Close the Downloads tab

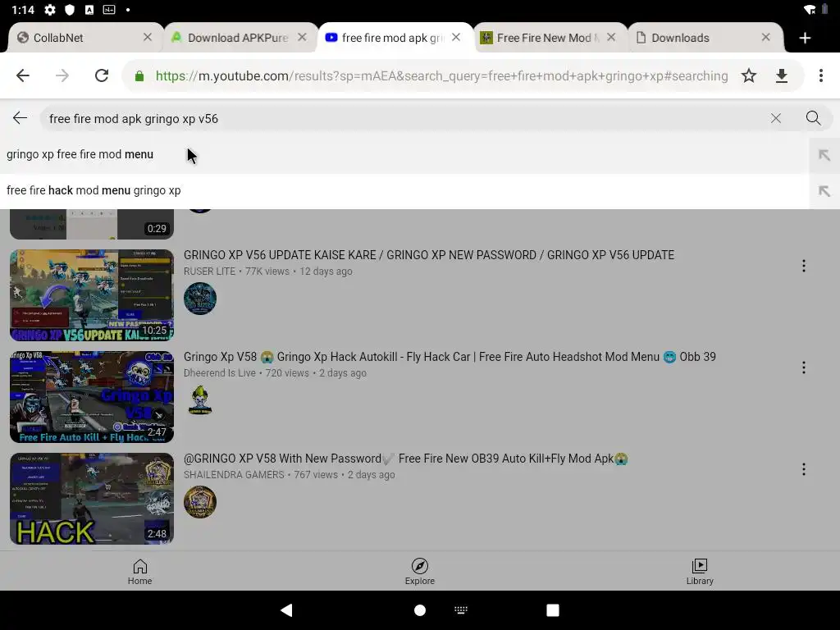pyautogui.click(x=766, y=37)
